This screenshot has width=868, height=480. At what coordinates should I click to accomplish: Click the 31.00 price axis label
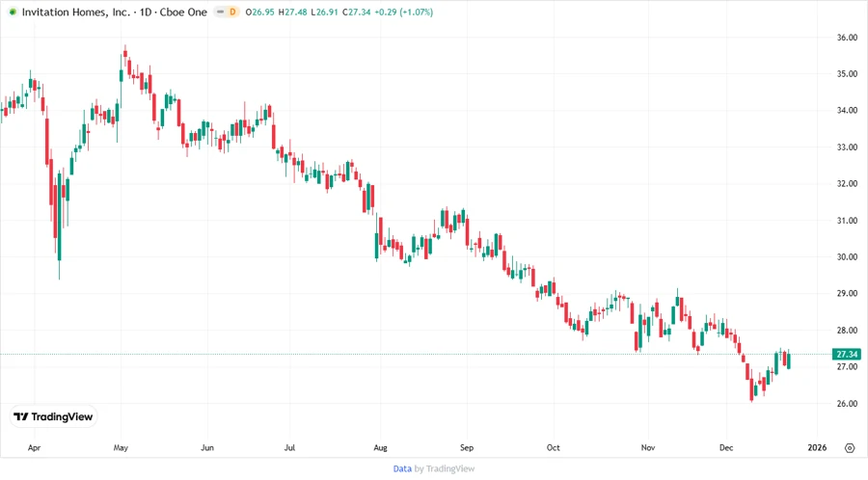(x=847, y=220)
